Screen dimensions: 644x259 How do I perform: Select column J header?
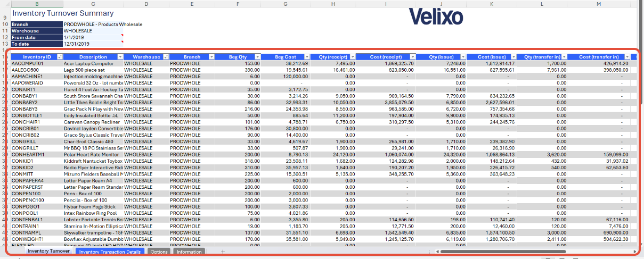pyautogui.click(x=442, y=4)
